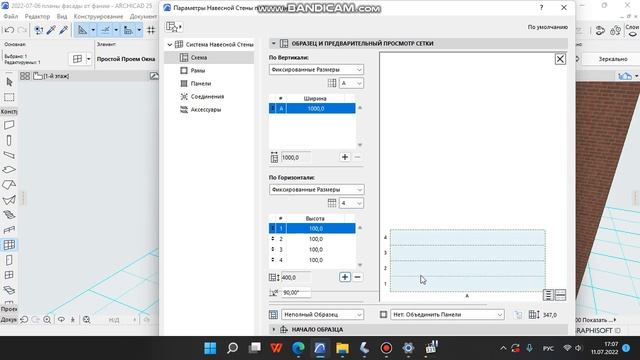Click the tab overview grid icon

point(25,76)
